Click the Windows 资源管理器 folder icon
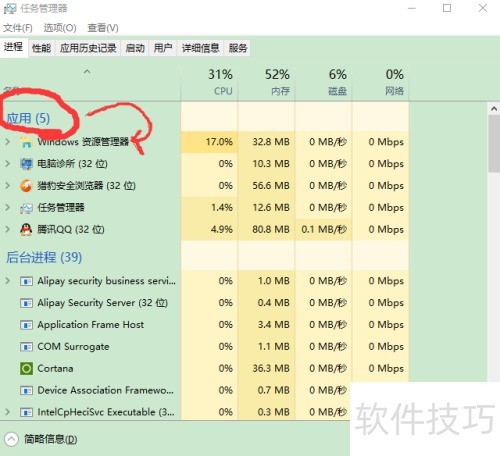Screen dimensions: 500x456 pos(26,142)
